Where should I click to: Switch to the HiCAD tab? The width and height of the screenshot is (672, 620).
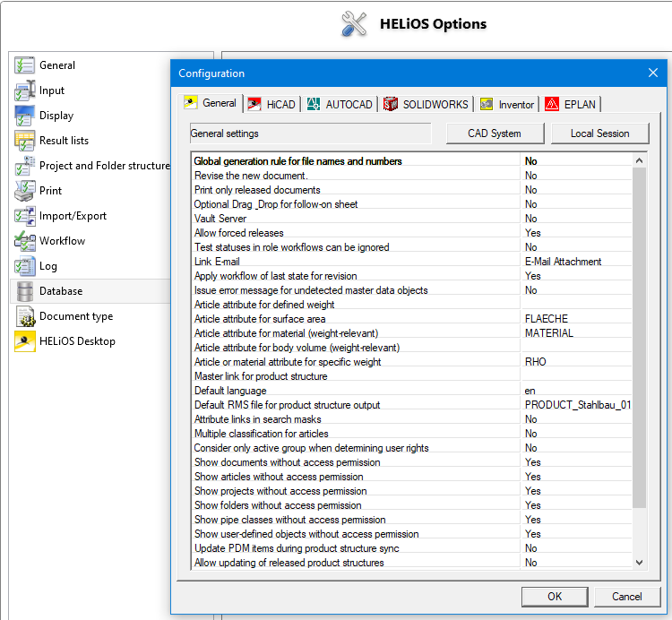point(271,104)
